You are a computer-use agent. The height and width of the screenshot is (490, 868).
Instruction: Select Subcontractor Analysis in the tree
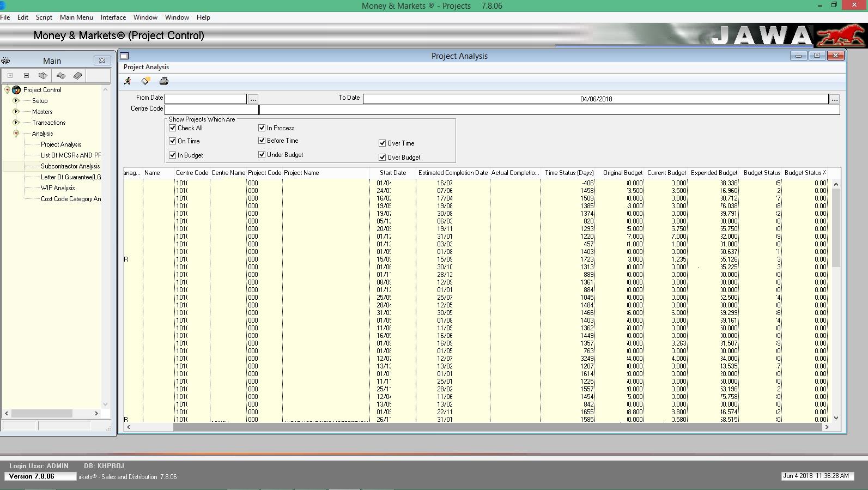coord(70,166)
